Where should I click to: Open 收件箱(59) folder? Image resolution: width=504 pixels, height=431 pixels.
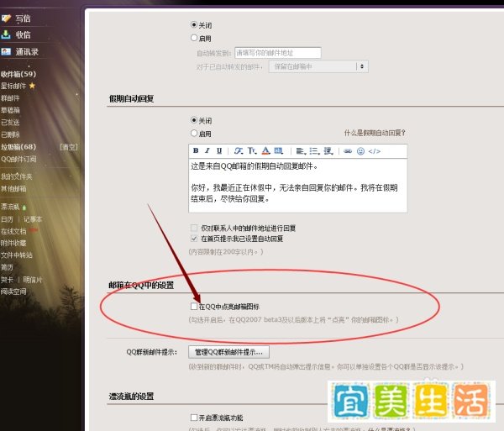18,74
